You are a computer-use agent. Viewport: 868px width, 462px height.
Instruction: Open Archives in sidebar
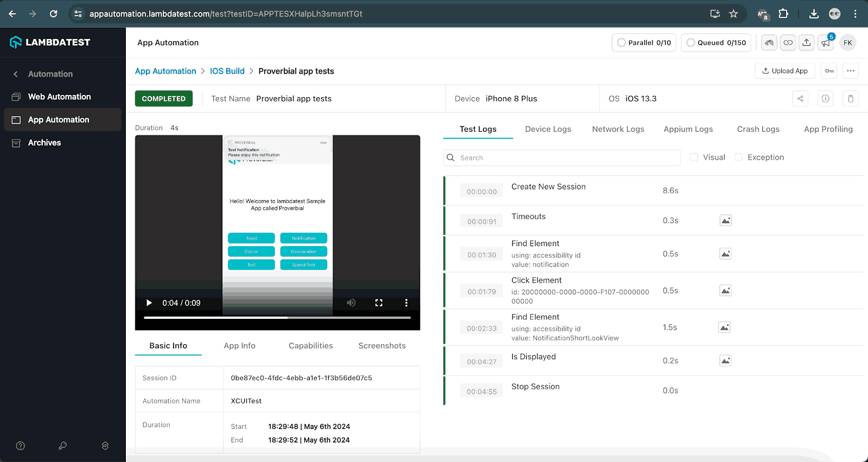44,143
